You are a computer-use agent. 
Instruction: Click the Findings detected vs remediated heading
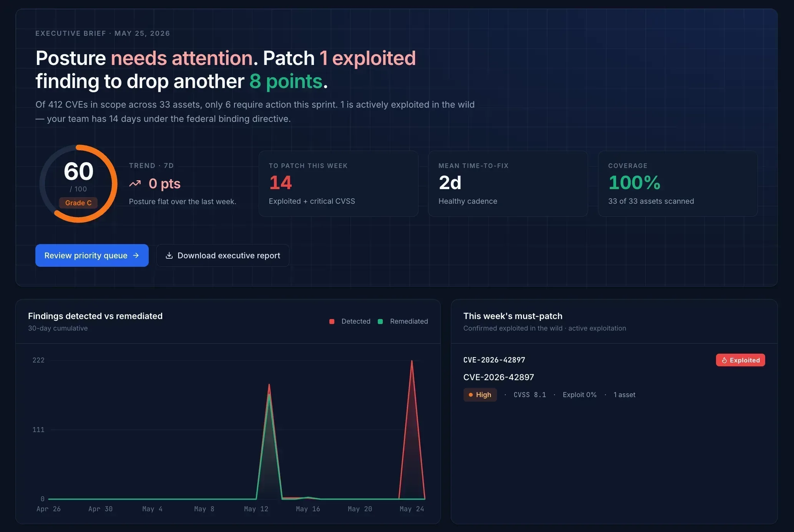tap(95, 316)
